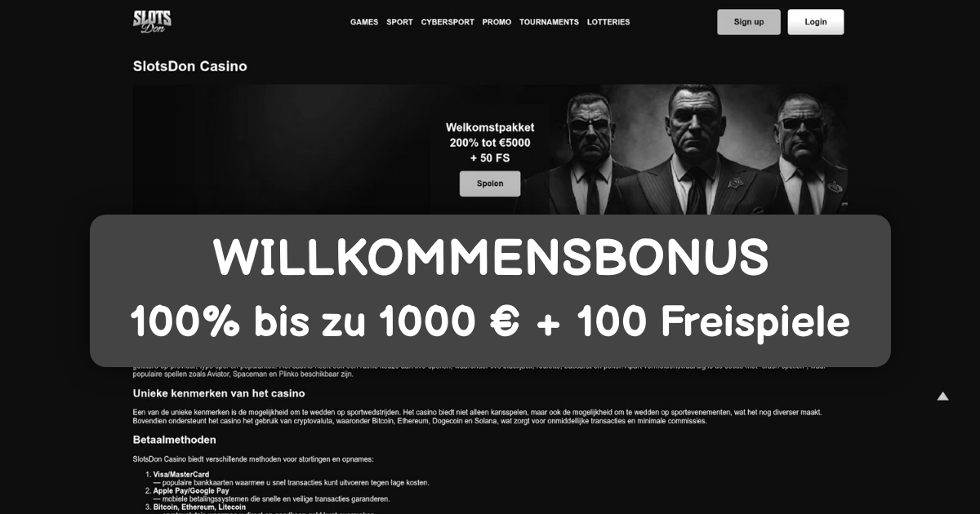Click the Betaalmethoden heading
Image resolution: width=980 pixels, height=514 pixels.
pos(174,440)
